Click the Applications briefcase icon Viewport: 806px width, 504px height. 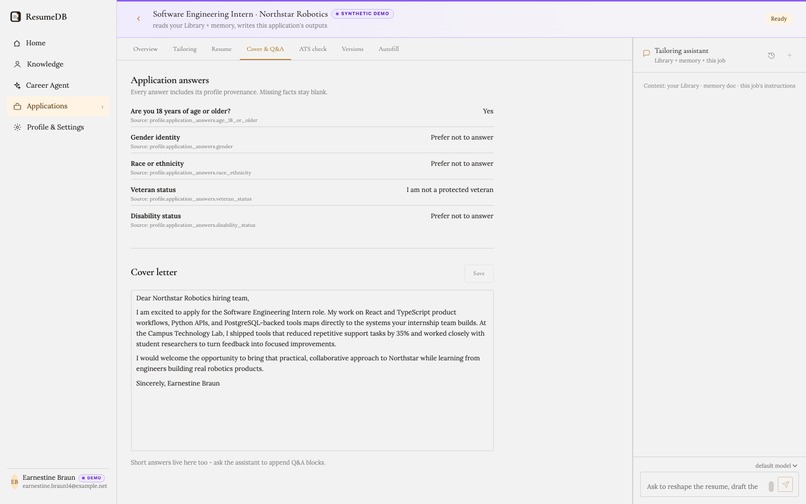pos(17,106)
